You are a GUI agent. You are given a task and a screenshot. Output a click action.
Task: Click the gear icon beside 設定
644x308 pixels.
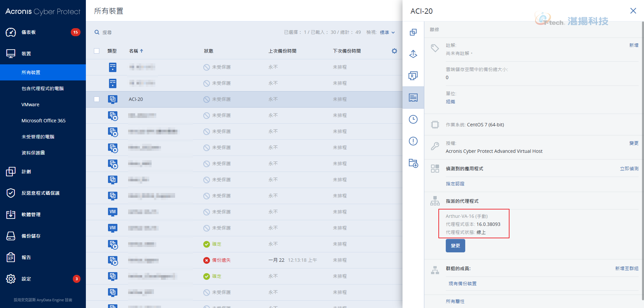(x=11, y=279)
